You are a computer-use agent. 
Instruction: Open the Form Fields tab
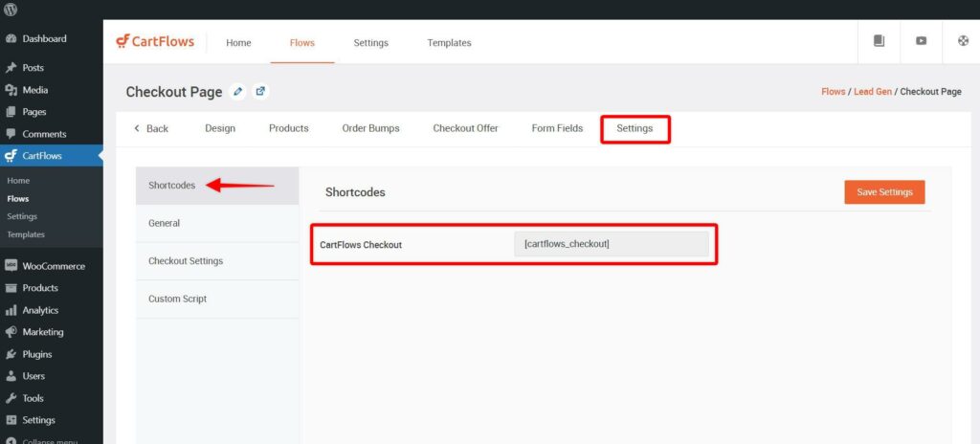pos(557,128)
